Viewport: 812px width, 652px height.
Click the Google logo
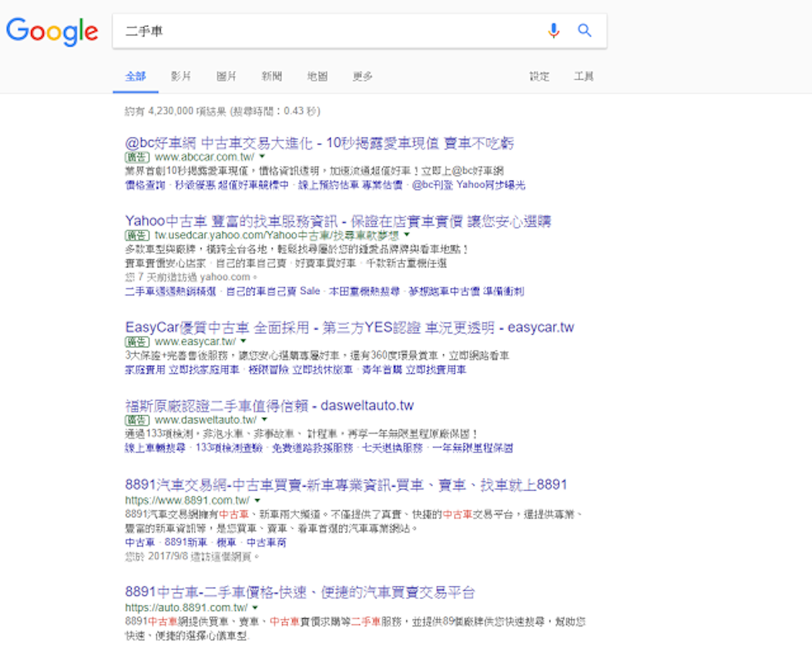coord(52,32)
